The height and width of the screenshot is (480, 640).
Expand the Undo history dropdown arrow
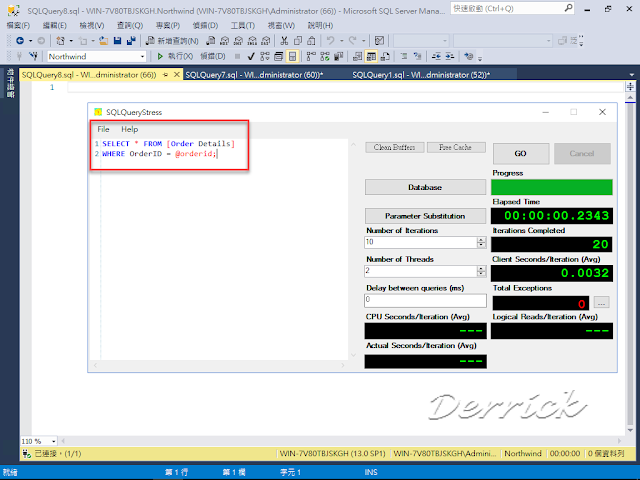click(x=341, y=41)
